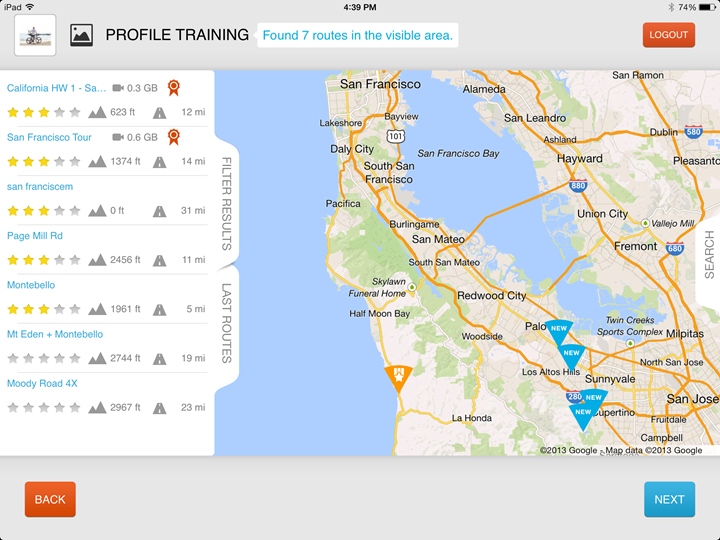Click the 4:39 PM clock
Viewport: 720px width, 540px height.
[360, 7]
